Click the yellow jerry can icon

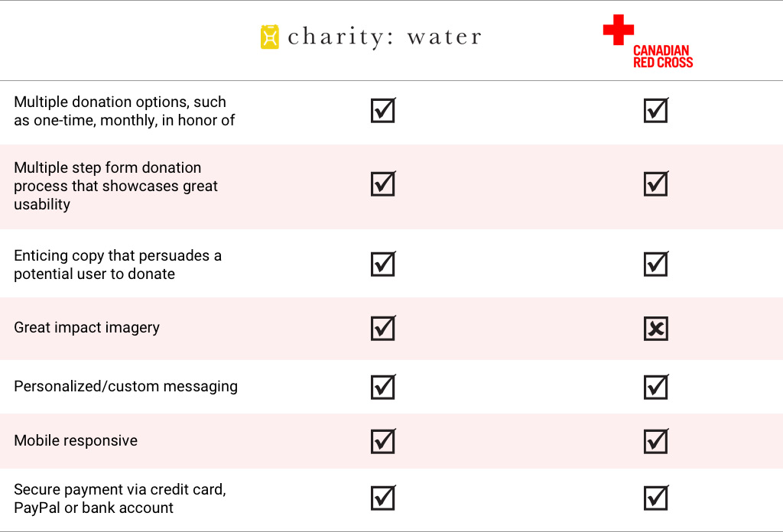(x=270, y=37)
